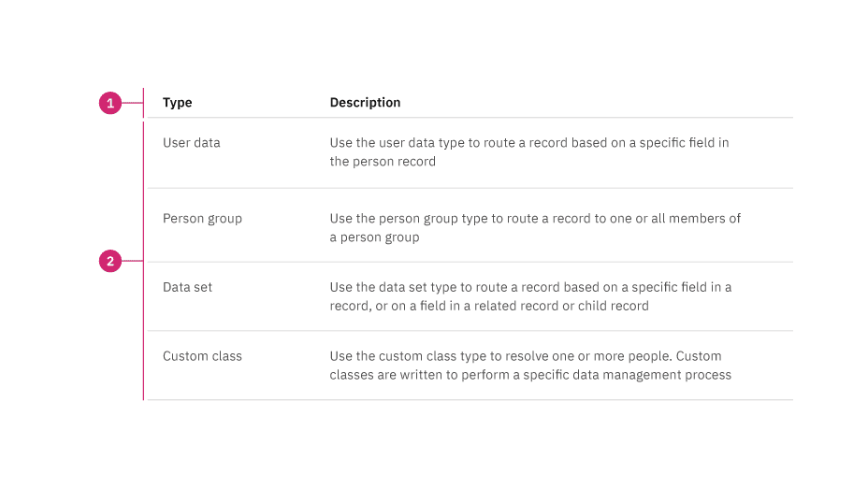Click divider between User data and Person group
868x488 pixels.
click(468, 188)
